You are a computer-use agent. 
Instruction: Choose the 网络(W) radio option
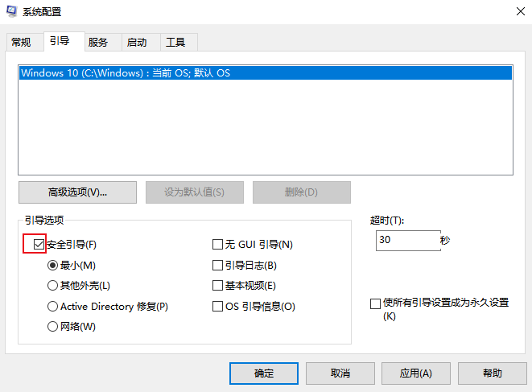tap(53, 327)
